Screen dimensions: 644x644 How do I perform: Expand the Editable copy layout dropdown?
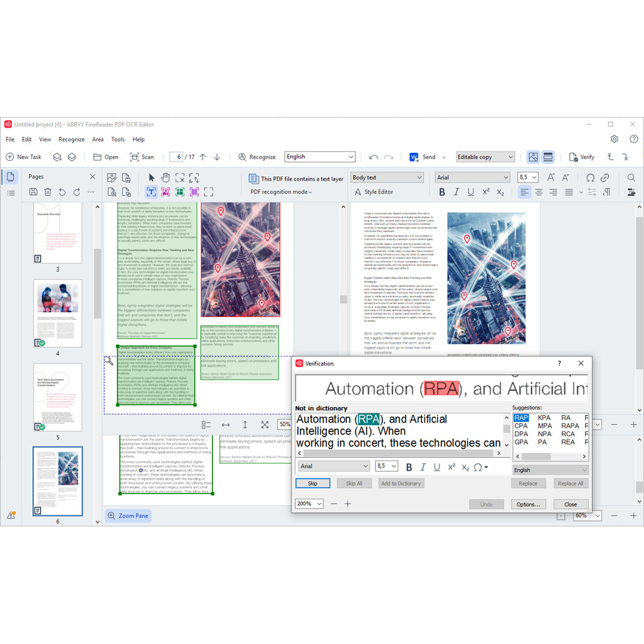click(486, 157)
